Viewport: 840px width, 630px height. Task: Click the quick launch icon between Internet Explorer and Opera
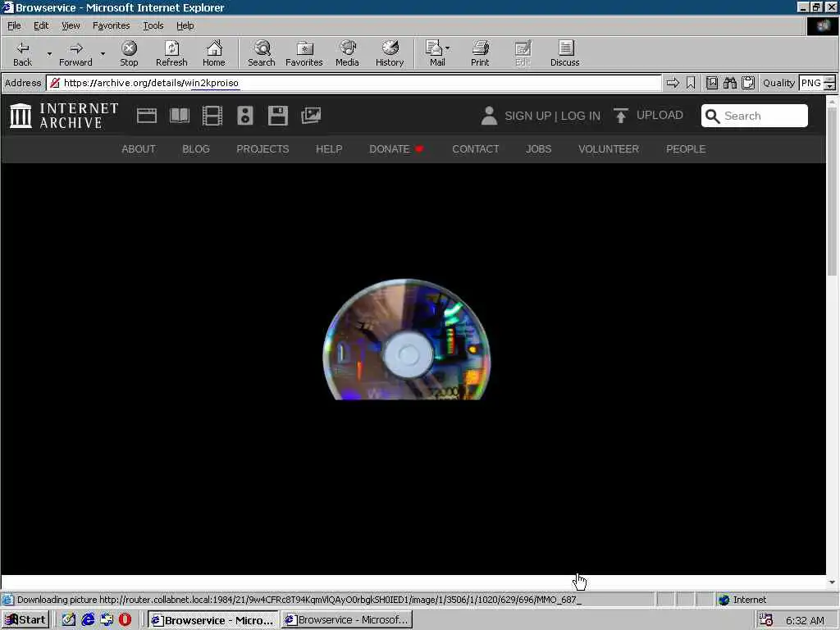coord(107,620)
